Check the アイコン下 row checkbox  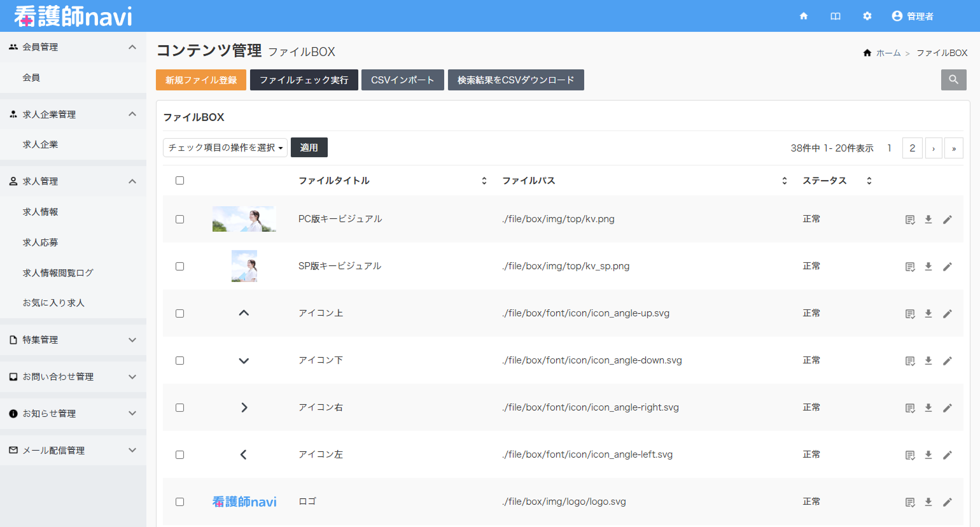180,361
